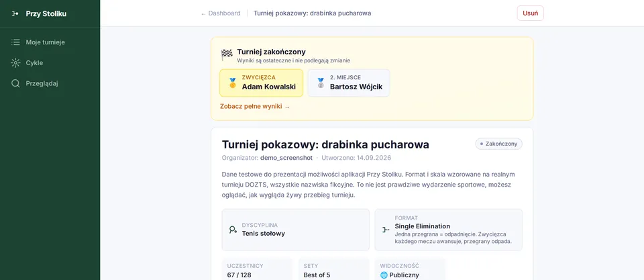Viewport: 644px width, 280px height.
Task: Click the globe icon next to Publiczny
Action: coord(384,275)
